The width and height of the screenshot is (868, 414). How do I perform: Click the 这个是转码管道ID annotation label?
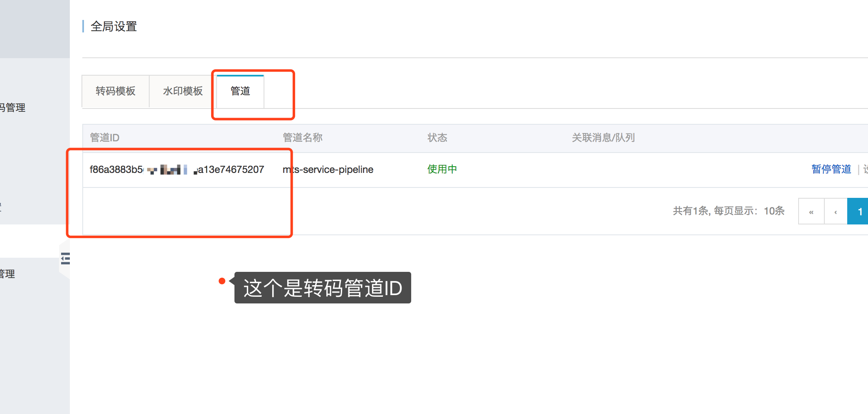323,288
